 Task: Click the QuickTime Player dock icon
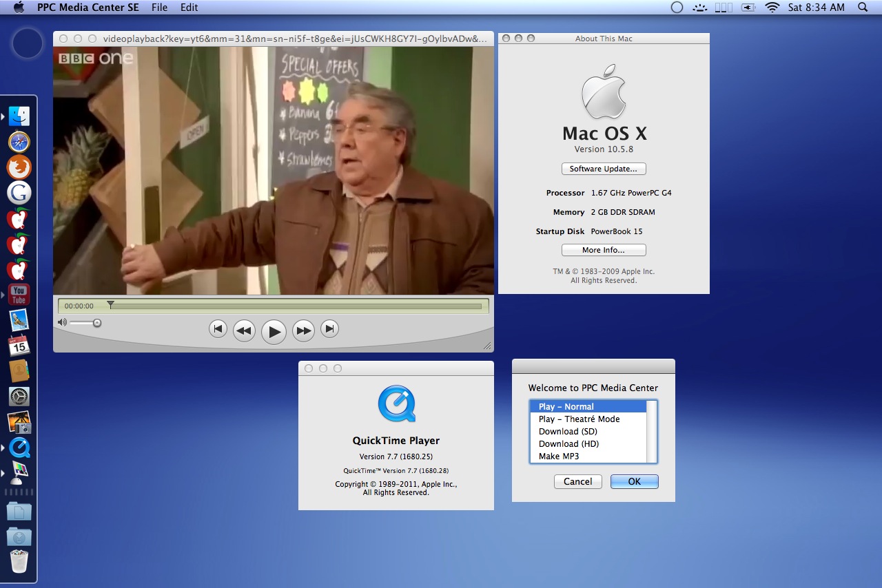coord(19,448)
